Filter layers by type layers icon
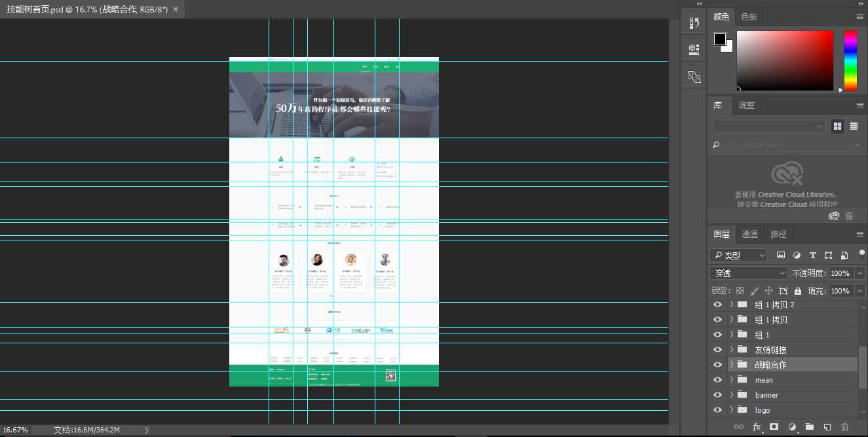 coord(812,256)
